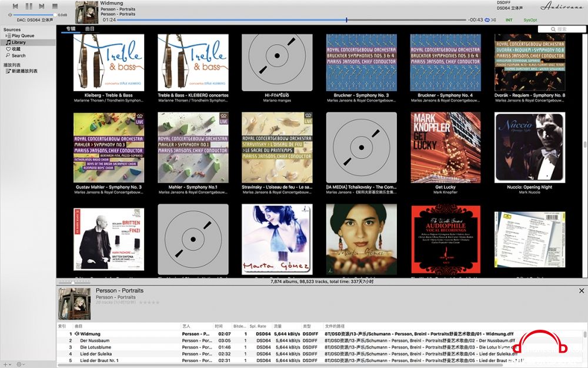Viewport: 588px width, 368px height.
Task: Skip to the previous track
Action: (x=15, y=6)
